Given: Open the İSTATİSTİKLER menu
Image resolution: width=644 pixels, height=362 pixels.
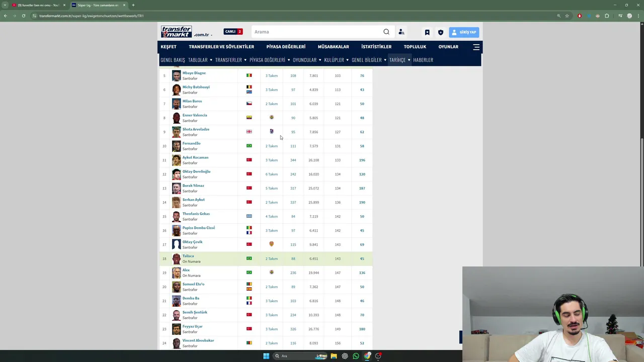Looking at the screenshot, I should [376, 47].
